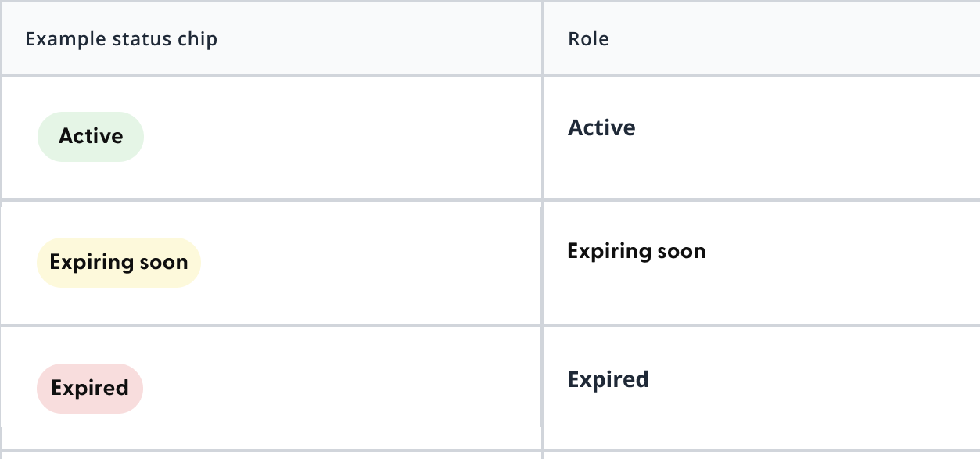Image resolution: width=980 pixels, height=459 pixels.
Task: Click the green Active status chip
Action: coord(91,137)
